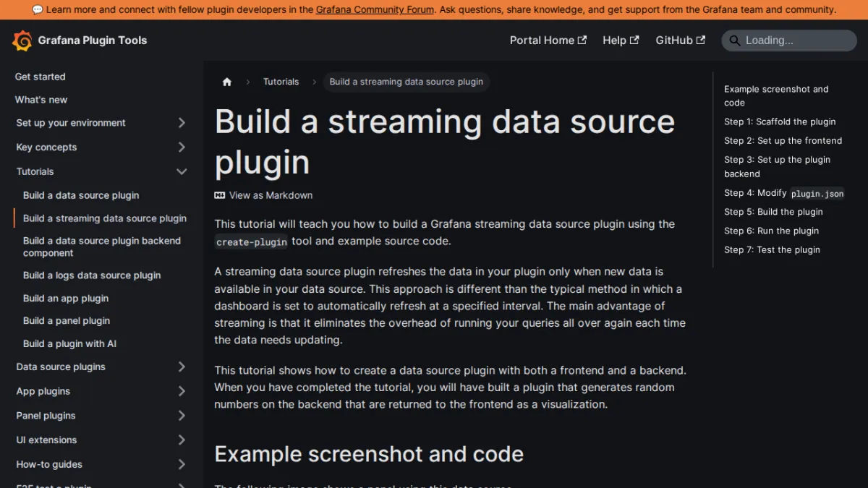
Task: Click the create-plugin inline code text
Action: pos(252,241)
